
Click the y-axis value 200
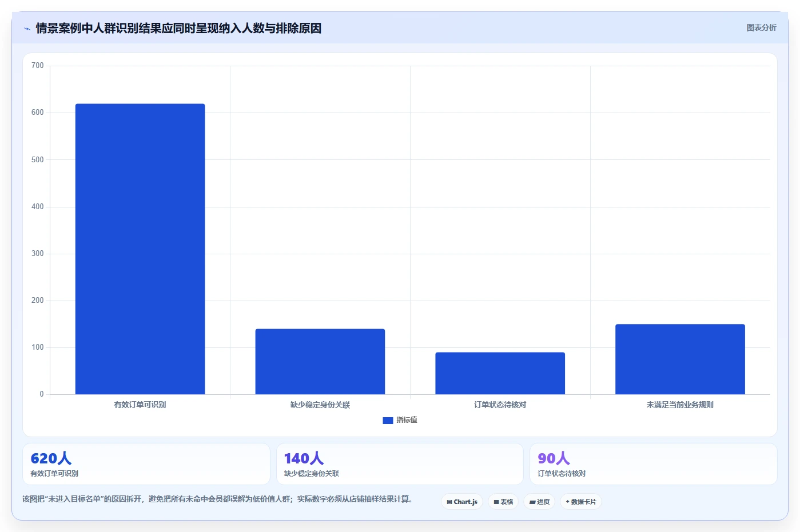point(38,301)
